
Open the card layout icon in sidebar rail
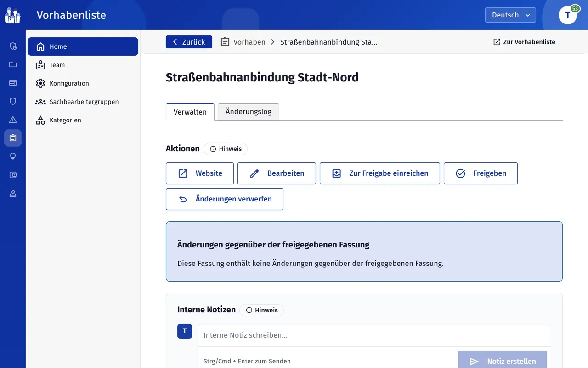13,83
